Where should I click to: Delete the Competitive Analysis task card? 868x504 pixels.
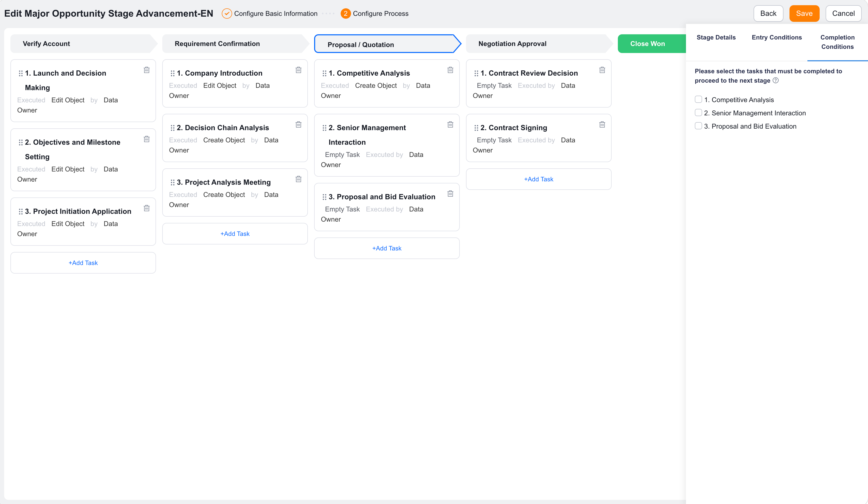450,70
